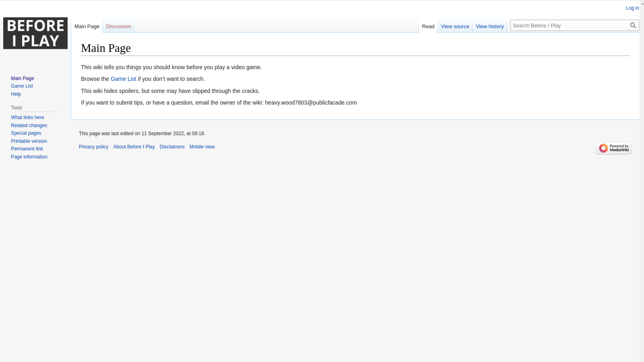Go to Help in the sidebar
The image size is (644, 362).
tap(16, 94)
